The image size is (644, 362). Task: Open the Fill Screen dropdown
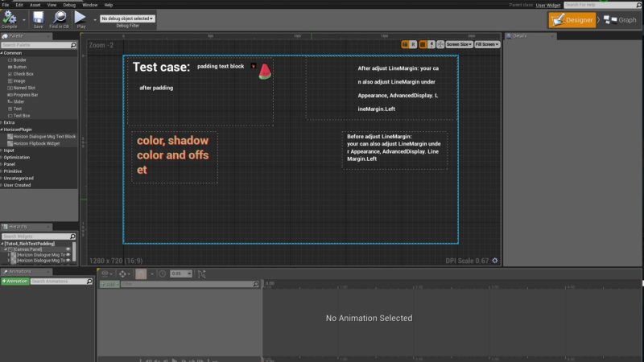[486, 45]
